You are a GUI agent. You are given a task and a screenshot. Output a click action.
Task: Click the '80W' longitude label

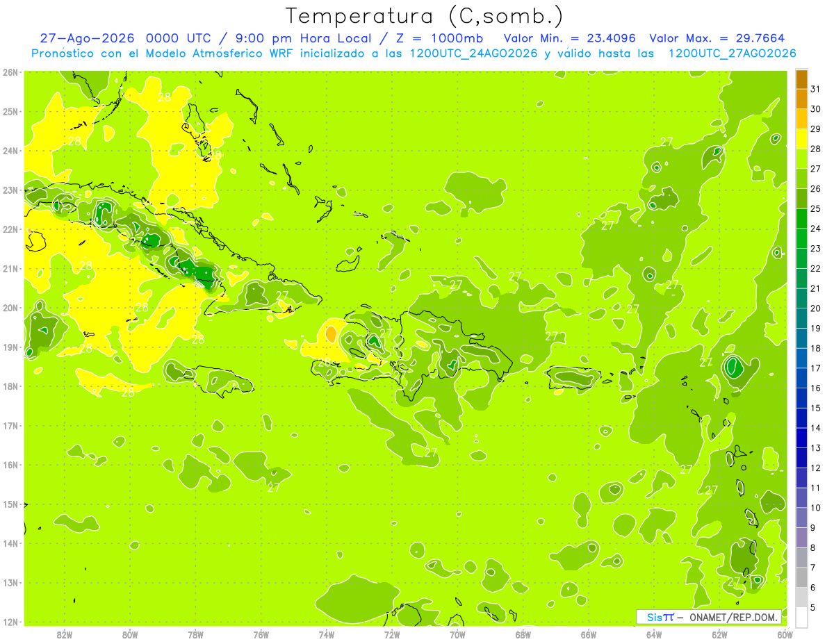[x=130, y=634]
